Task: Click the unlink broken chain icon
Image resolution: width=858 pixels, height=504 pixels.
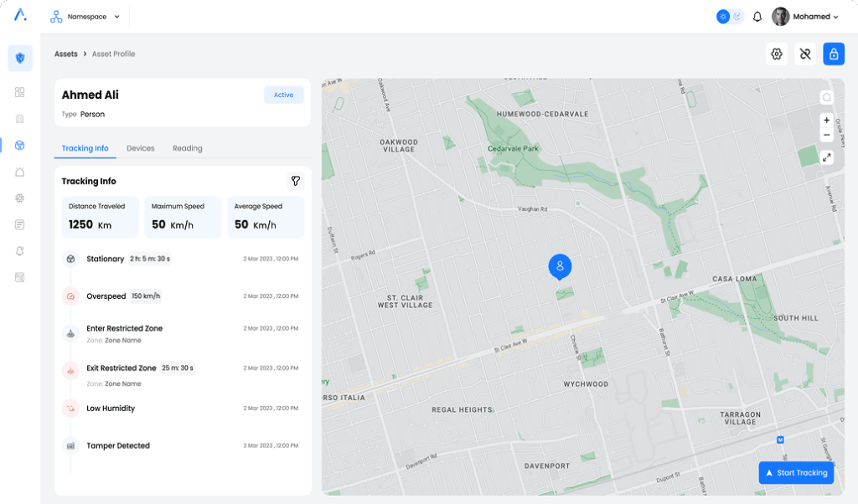Action: [805, 54]
